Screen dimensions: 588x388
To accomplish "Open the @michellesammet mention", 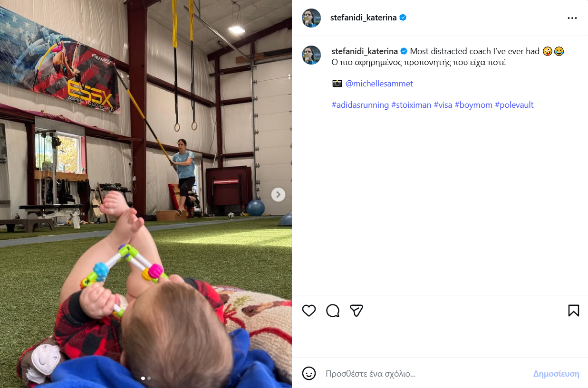I will (x=379, y=84).
